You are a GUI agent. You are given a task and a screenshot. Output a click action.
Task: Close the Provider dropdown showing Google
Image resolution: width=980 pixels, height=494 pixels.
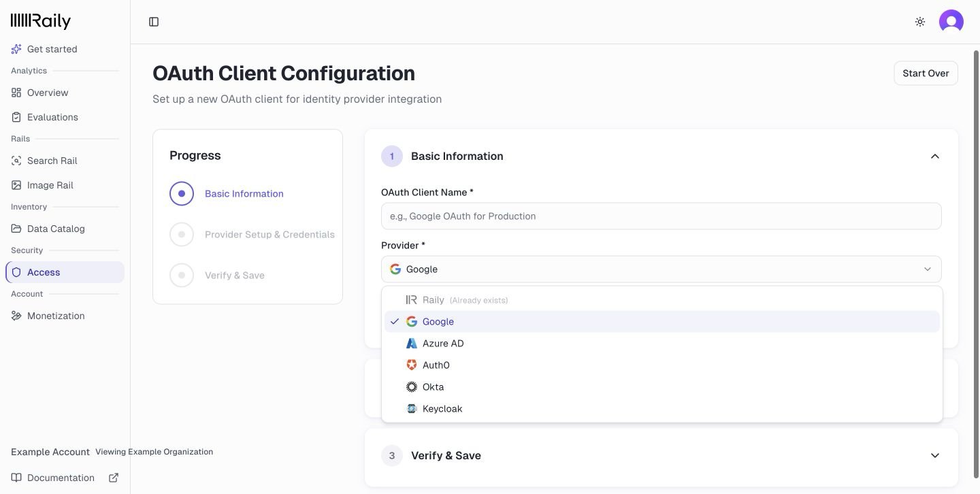(x=661, y=269)
